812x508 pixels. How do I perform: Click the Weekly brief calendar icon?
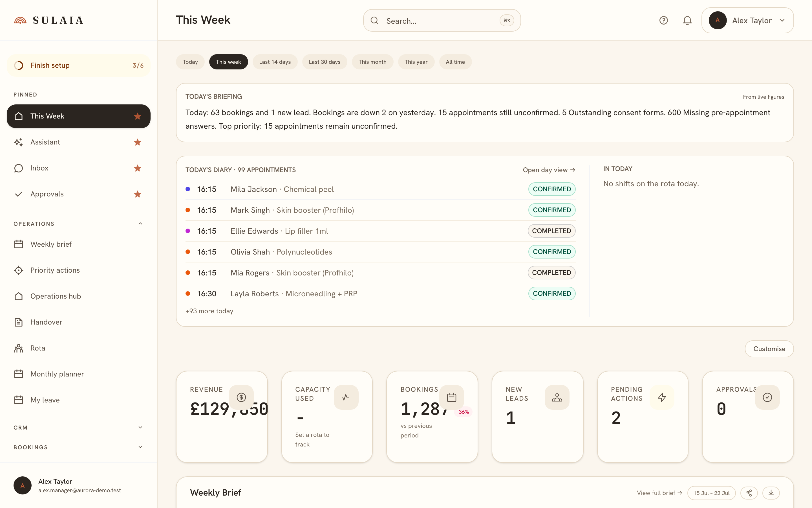(x=18, y=244)
